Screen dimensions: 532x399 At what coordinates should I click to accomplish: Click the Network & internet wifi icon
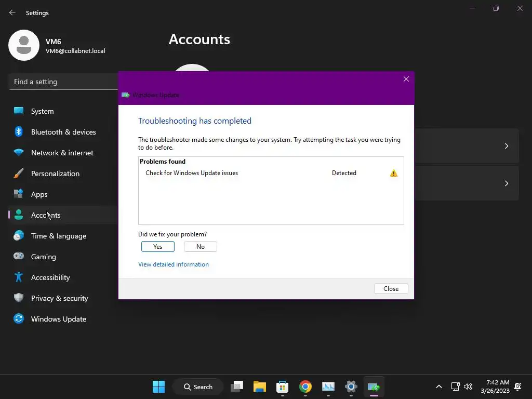click(x=19, y=152)
